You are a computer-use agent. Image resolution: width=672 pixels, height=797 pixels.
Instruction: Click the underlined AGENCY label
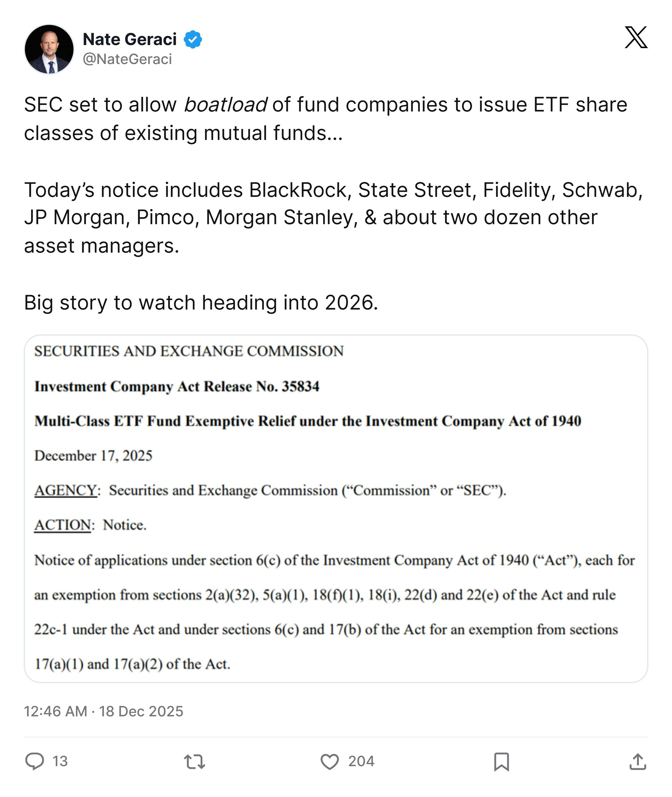click(65, 490)
